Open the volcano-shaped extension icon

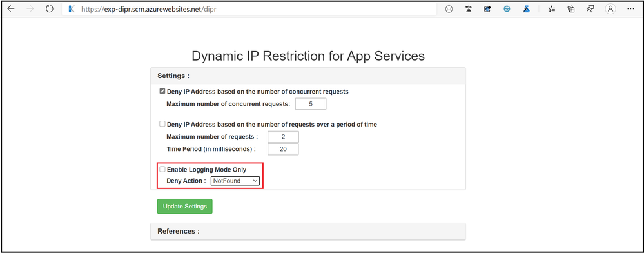[x=468, y=9]
